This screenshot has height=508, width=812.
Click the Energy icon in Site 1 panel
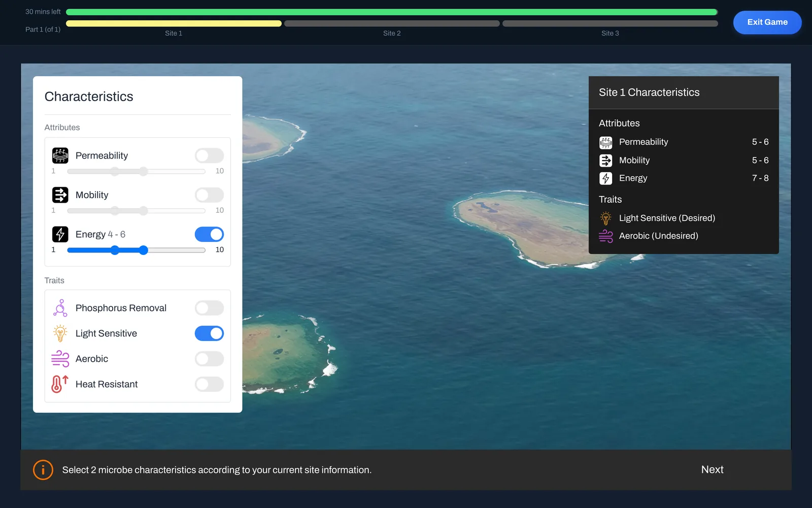click(x=605, y=178)
